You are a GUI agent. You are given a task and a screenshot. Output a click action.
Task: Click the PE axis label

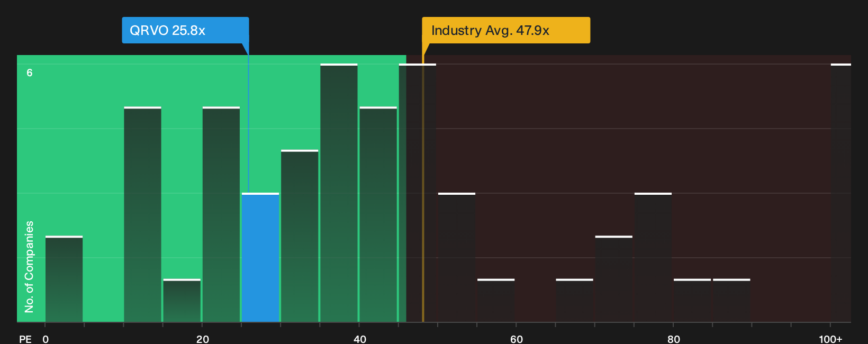coord(25,339)
